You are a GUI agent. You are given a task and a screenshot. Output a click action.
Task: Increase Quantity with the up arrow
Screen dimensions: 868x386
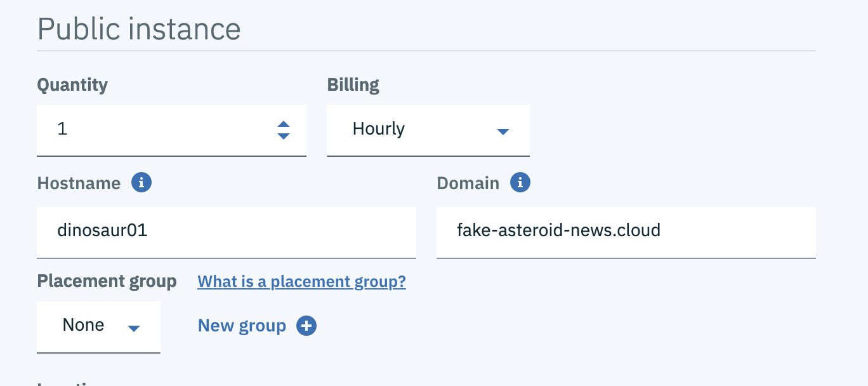[284, 124]
